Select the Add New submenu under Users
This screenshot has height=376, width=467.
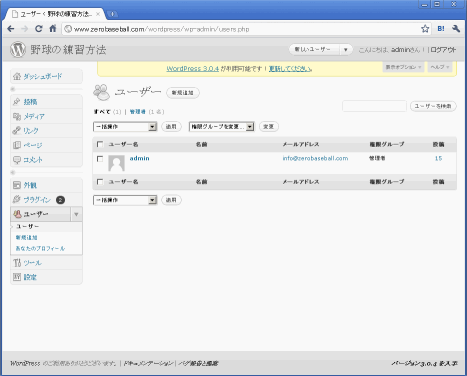[x=26, y=237]
